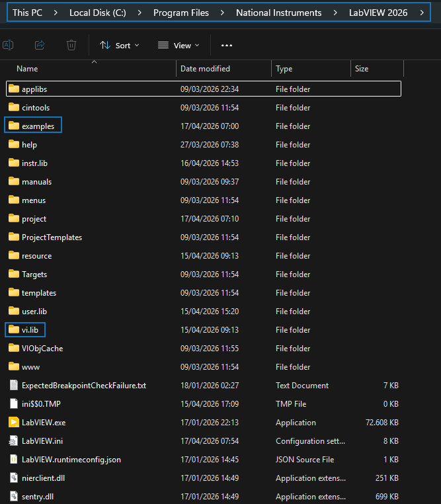Screen dimensions: 441x504
Task: Select the LabVIEW.runtimeconfig.json file icon
Action: (14, 459)
